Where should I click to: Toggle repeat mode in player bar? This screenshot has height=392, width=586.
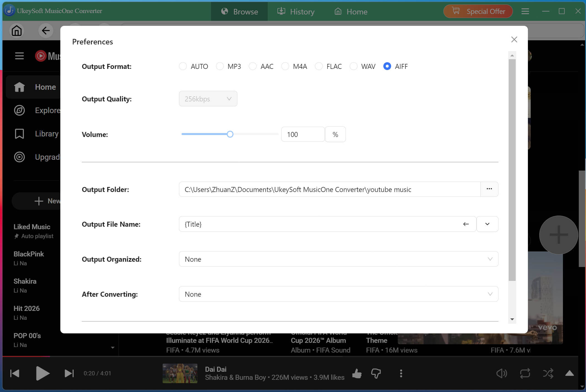pyautogui.click(x=525, y=373)
